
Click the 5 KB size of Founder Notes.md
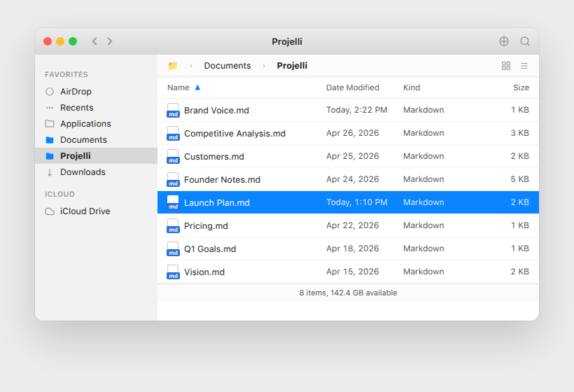[520, 179]
